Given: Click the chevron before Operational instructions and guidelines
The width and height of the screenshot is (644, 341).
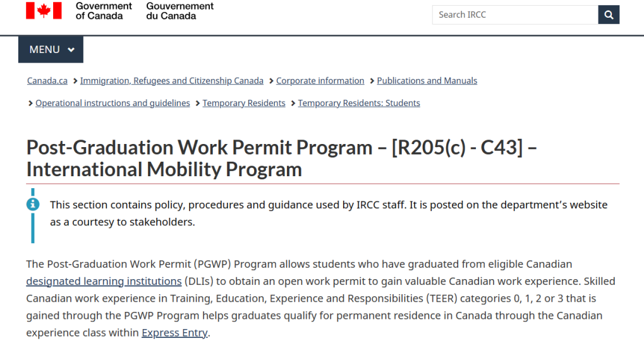Looking at the screenshot, I should 30,103.
